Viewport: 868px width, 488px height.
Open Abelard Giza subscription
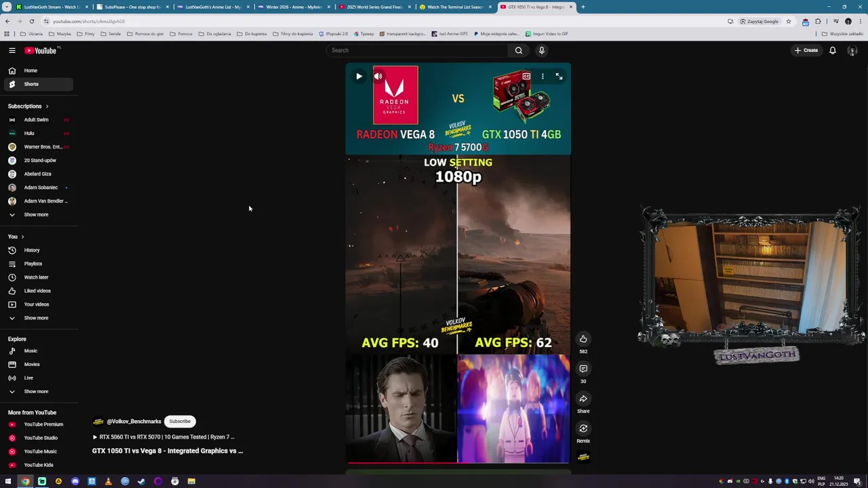pyautogui.click(x=39, y=174)
